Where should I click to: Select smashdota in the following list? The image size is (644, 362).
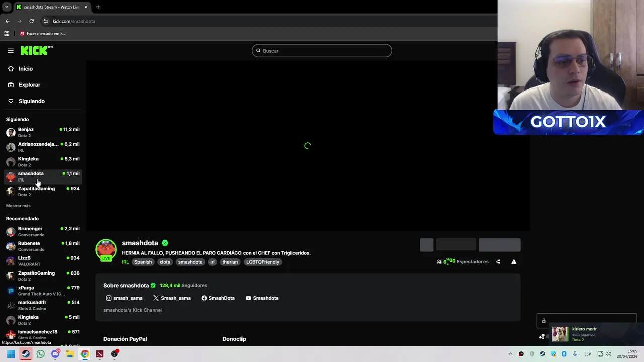[x=43, y=176]
